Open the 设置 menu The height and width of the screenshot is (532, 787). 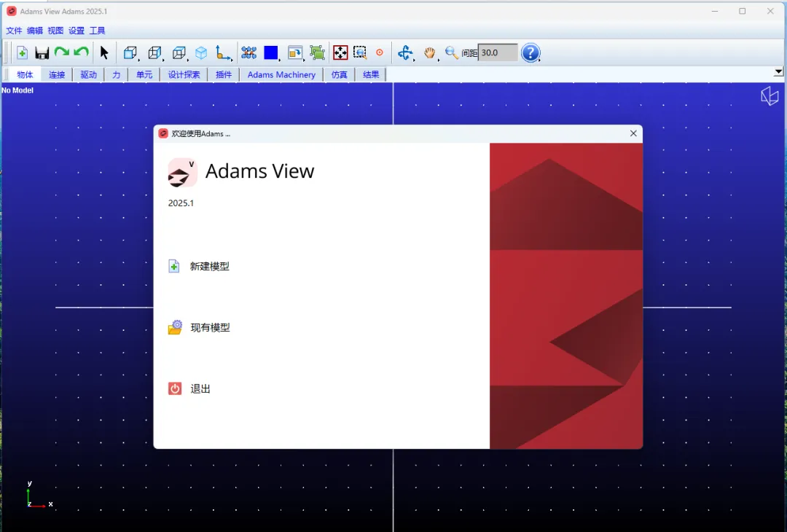pos(77,31)
